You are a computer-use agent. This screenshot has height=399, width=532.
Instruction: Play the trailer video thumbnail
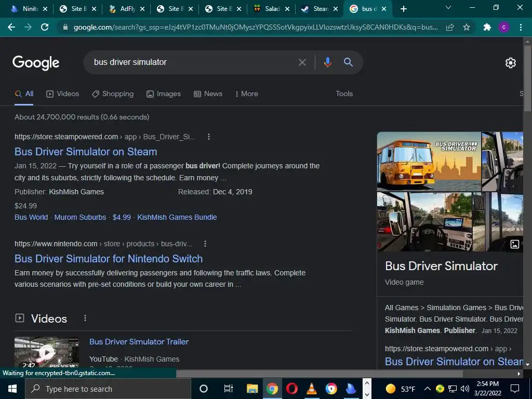(47, 352)
